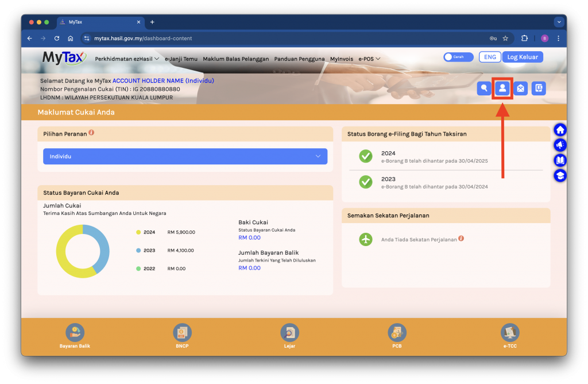Expand the Perkhidmatan ezHasil menu
The image size is (588, 384).
(x=127, y=59)
